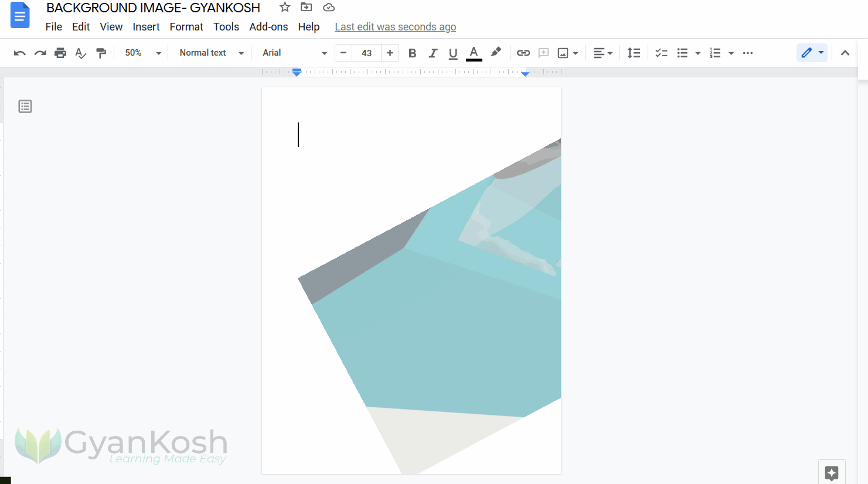This screenshot has width=868, height=484.
Task: Run spelling and grammar check
Action: 80,52
